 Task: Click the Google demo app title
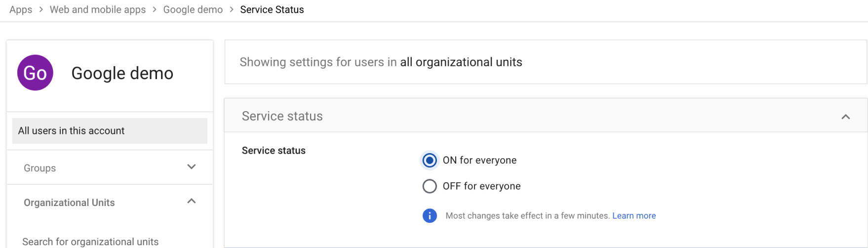[x=122, y=73]
